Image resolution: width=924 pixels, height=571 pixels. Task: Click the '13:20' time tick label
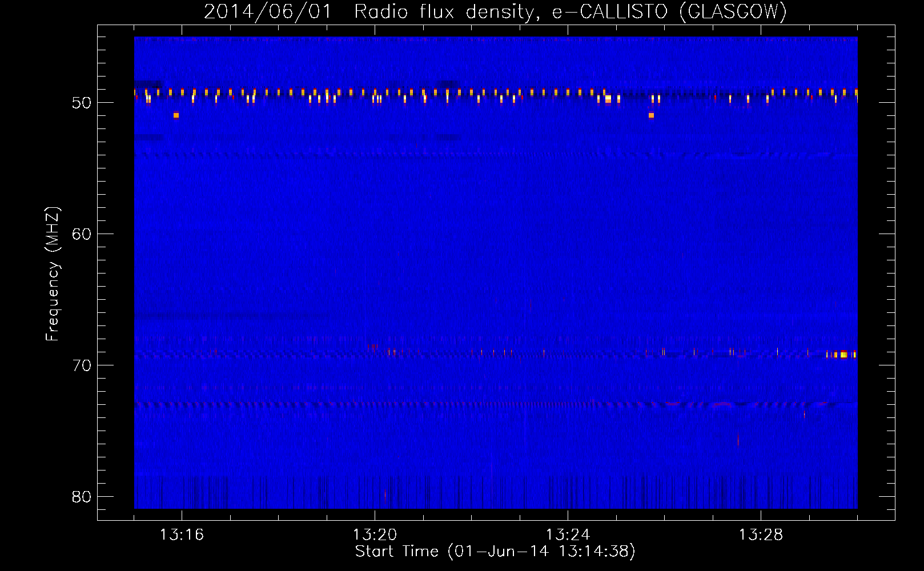tap(375, 535)
